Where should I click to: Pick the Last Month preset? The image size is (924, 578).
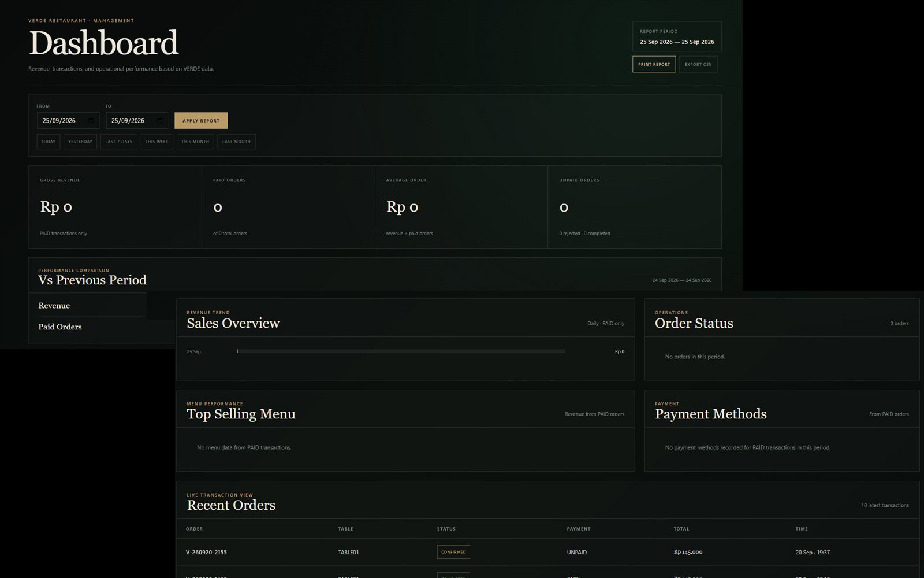click(237, 142)
